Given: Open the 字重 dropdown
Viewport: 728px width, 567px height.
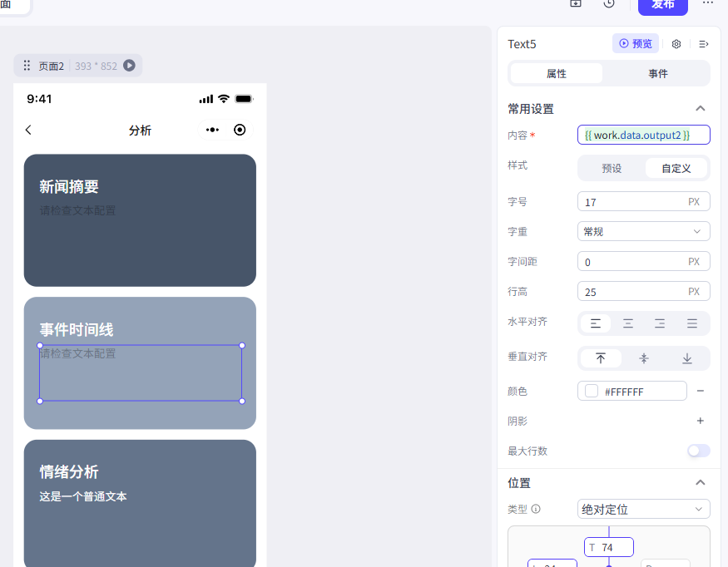Looking at the screenshot, I should click(643, 231).
